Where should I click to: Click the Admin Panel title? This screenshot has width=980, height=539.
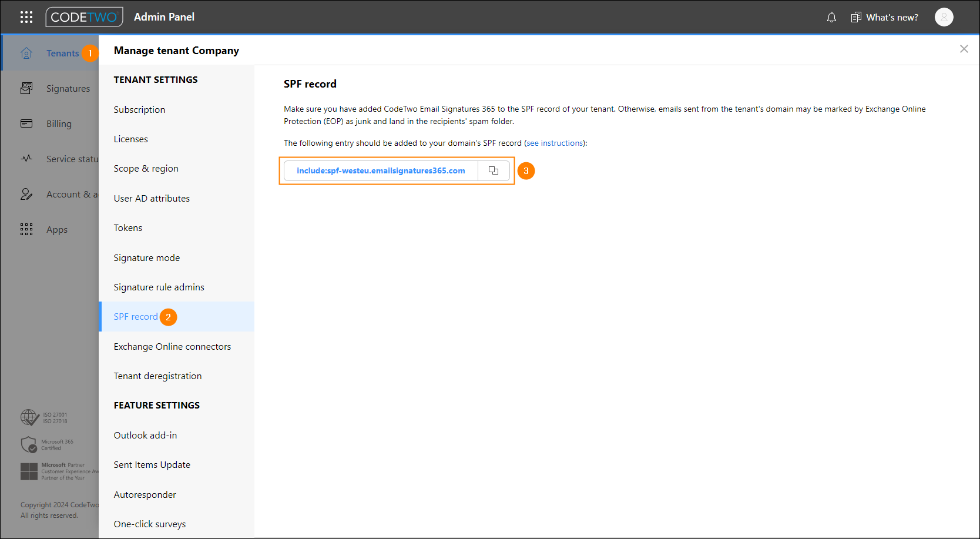164,17
